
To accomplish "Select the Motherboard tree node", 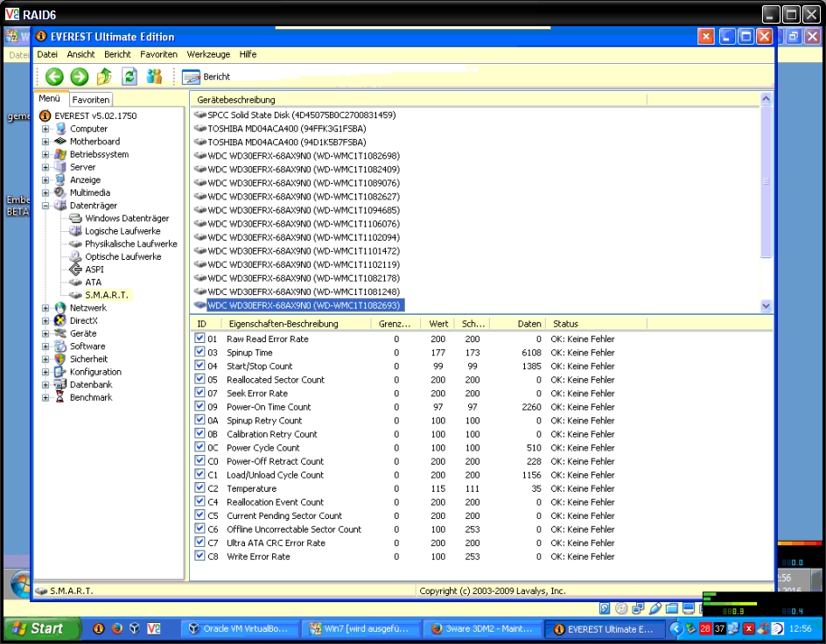I will pos(94,141).
